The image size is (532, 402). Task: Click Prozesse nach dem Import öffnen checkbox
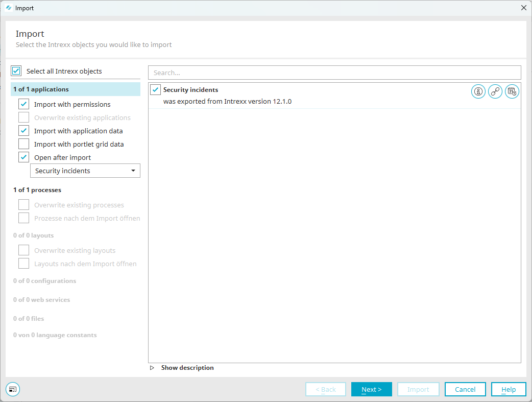24,218
